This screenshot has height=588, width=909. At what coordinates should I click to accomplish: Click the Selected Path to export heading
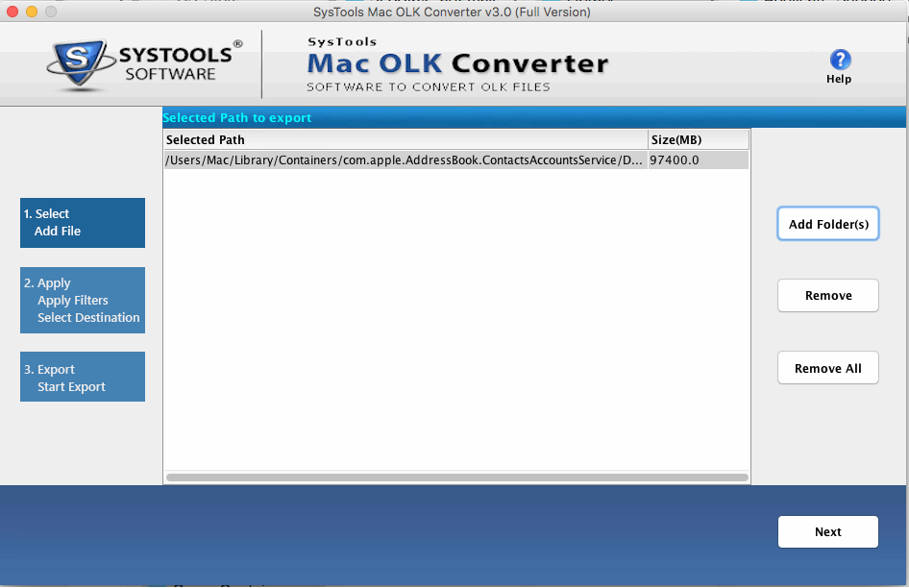point(237,118)
